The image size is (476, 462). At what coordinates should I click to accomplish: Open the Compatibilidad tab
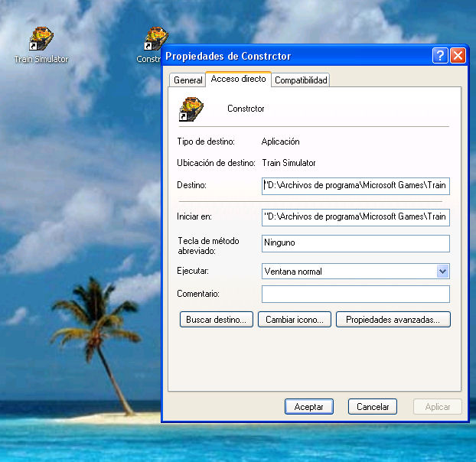click(x=301, y=80)
